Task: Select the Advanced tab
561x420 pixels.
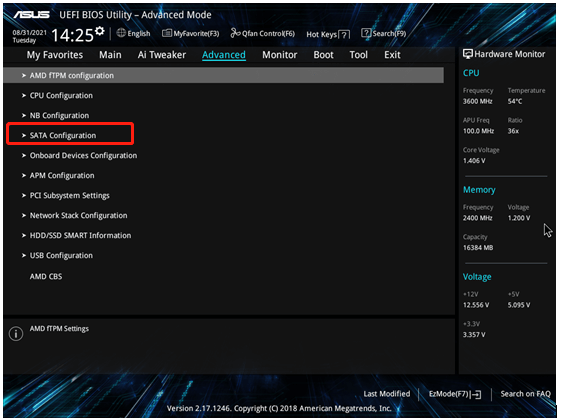Action: [x=224, y=55]
